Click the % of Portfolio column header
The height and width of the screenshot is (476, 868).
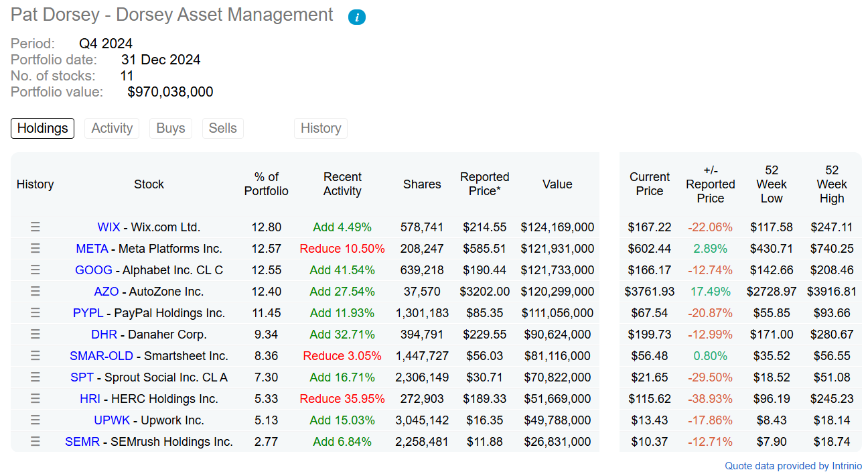[x=267, y=184]
